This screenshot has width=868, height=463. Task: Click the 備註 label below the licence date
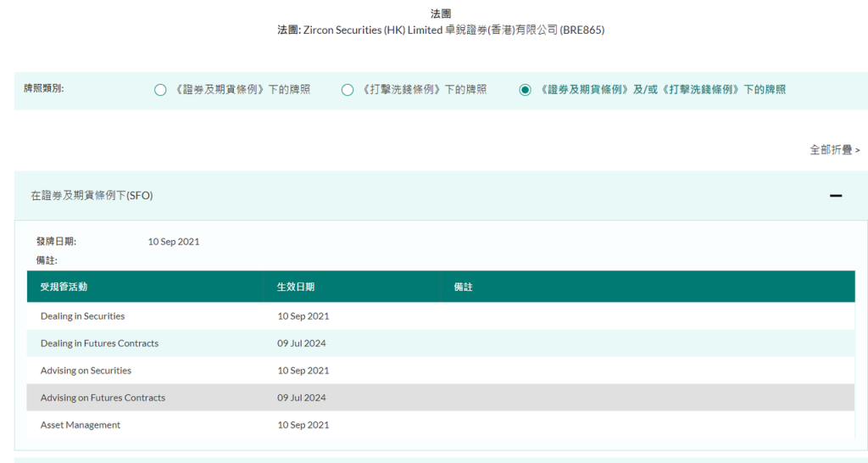click(47, 260)
